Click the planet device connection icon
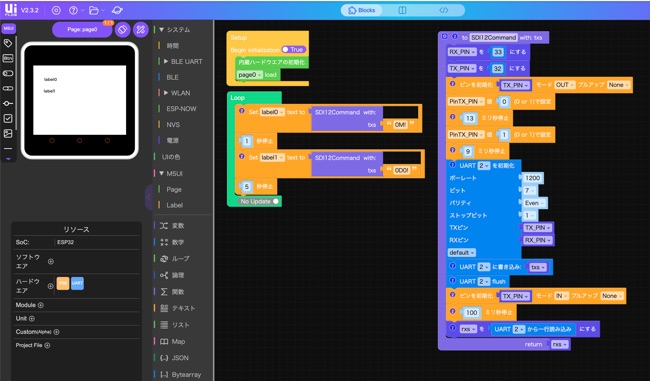This screenshot has width=650, height=381. [x=117, y=10]
